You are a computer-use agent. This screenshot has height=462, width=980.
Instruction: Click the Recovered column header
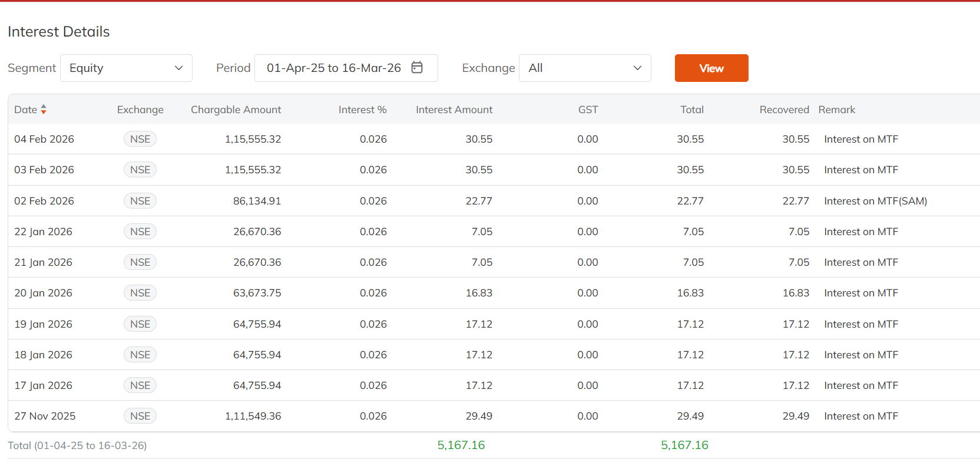784,110
